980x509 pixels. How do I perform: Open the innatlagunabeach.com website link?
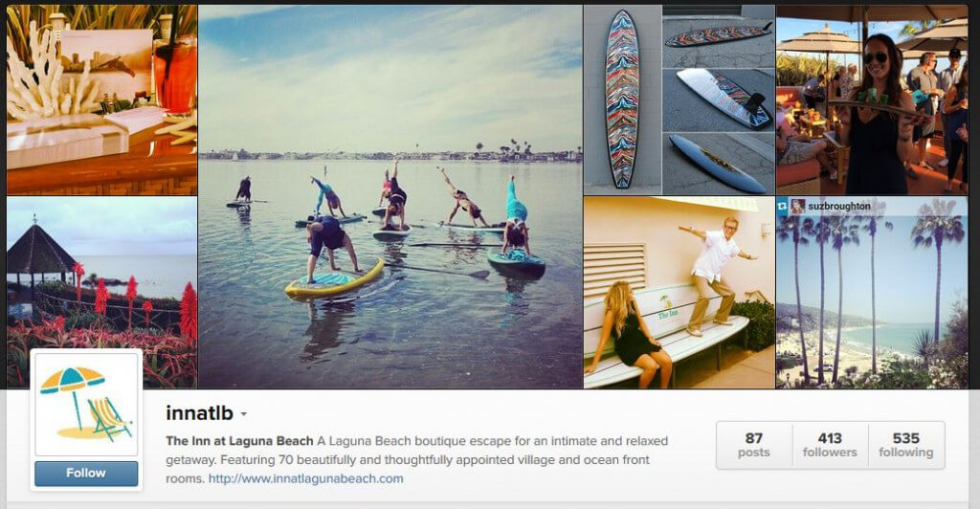tap(305, 479)
